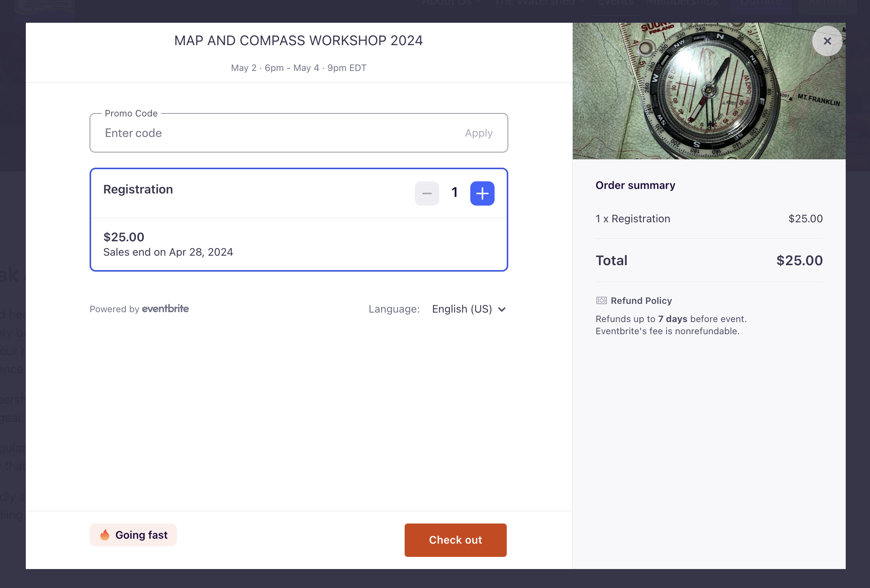Image resolution: width=870 pixels, height=588 pixels.
Task: Click the Check out button
Action: coord(455,540)
